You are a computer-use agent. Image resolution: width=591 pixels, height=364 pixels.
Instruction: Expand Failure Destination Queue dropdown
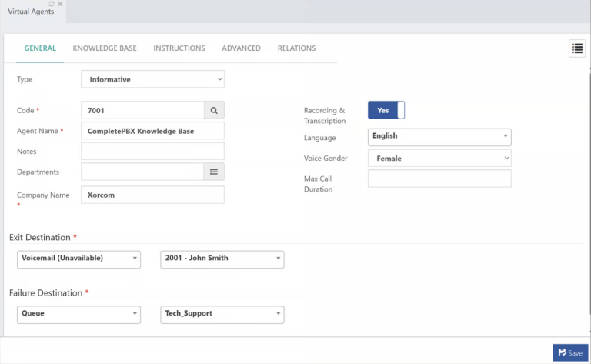(x=78, y=314)
